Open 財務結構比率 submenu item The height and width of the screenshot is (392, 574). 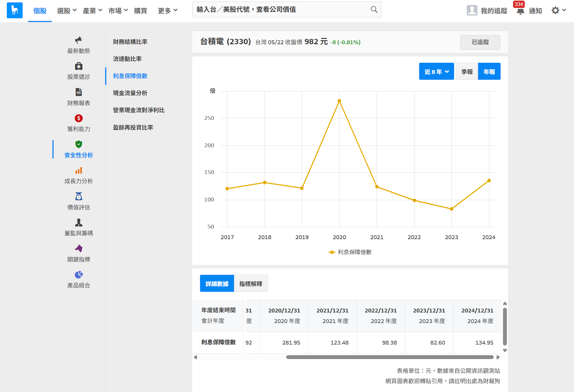pos(130,42)
